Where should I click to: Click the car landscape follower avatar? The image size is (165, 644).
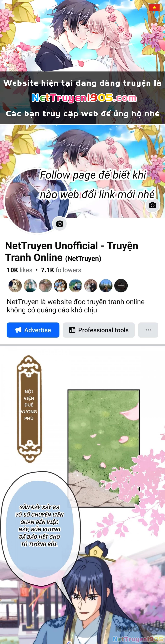coord(76,286)
